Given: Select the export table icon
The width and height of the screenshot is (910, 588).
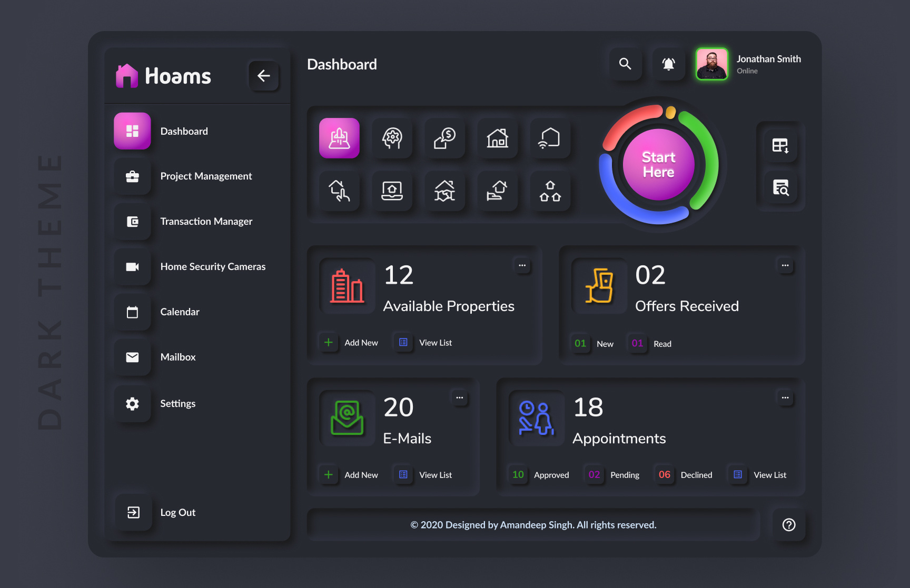Looking at the screenshot, I should pyautogui.click(x=780, y=144).
